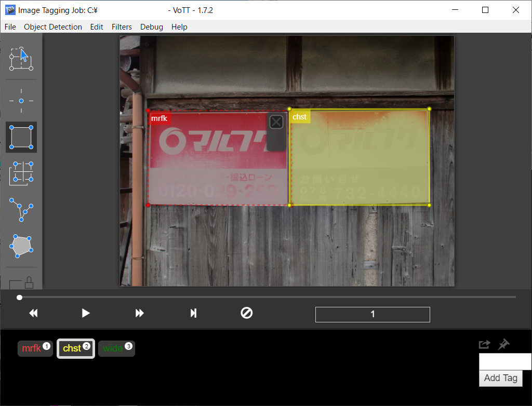Go to previous frame with rewind

(x=33, y=313)
